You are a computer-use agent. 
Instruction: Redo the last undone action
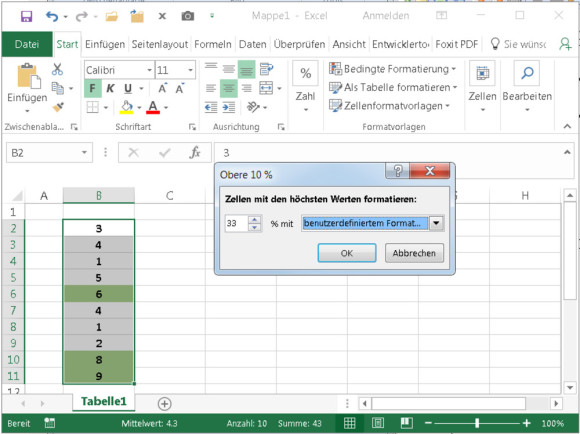click(81, 16)
